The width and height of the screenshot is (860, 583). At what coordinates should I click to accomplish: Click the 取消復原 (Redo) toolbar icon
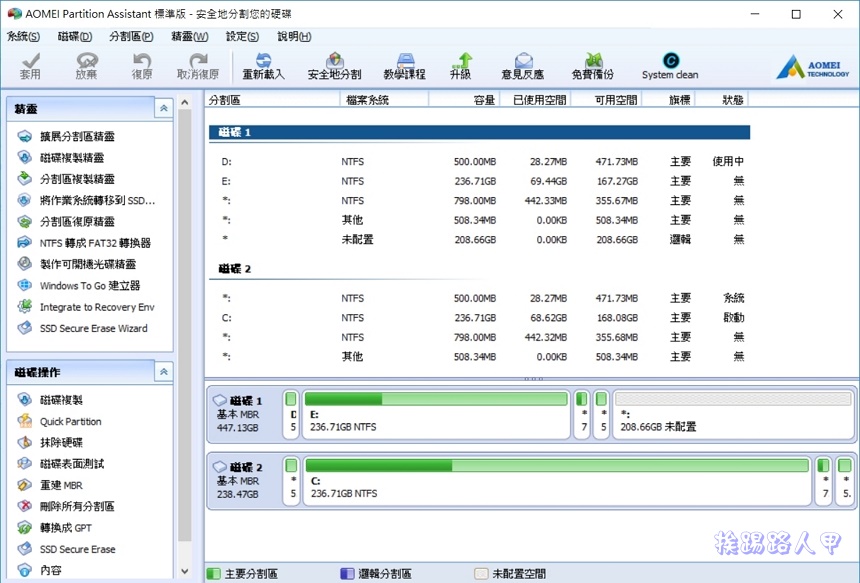[x=198, y=66]
